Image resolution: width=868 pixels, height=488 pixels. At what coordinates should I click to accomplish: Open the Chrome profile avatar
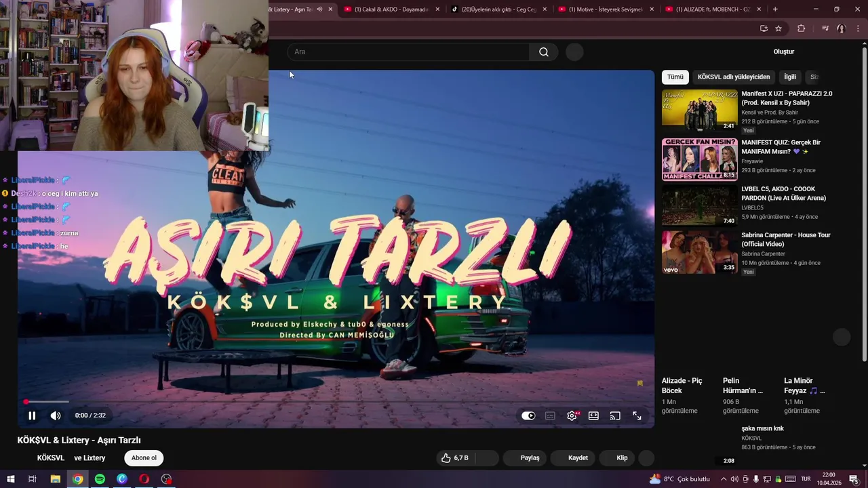coord(842,28)
